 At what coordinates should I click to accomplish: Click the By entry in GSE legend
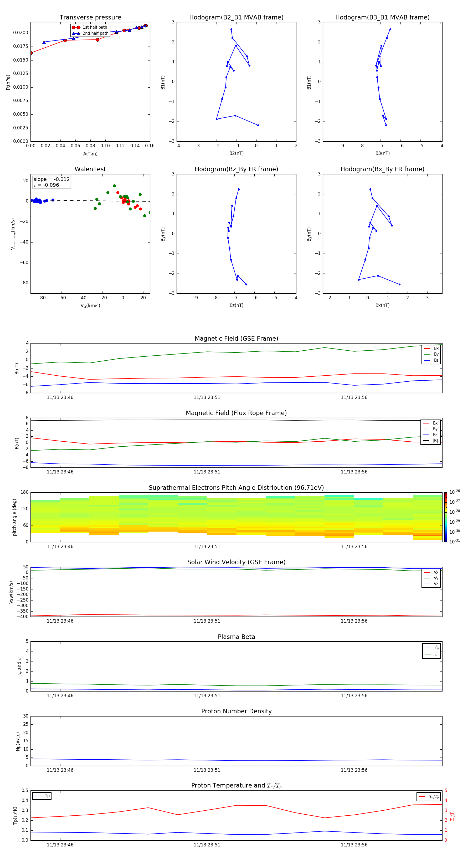click(431, 355)
